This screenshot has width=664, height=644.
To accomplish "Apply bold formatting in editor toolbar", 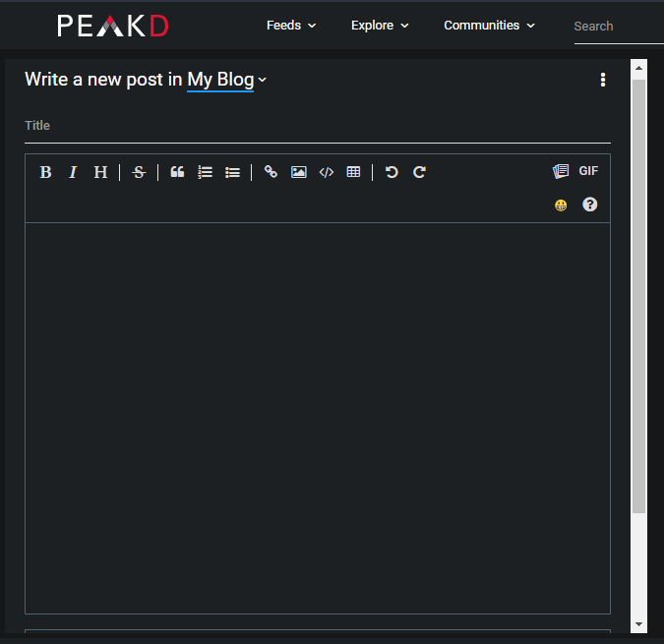I will 45,172.
